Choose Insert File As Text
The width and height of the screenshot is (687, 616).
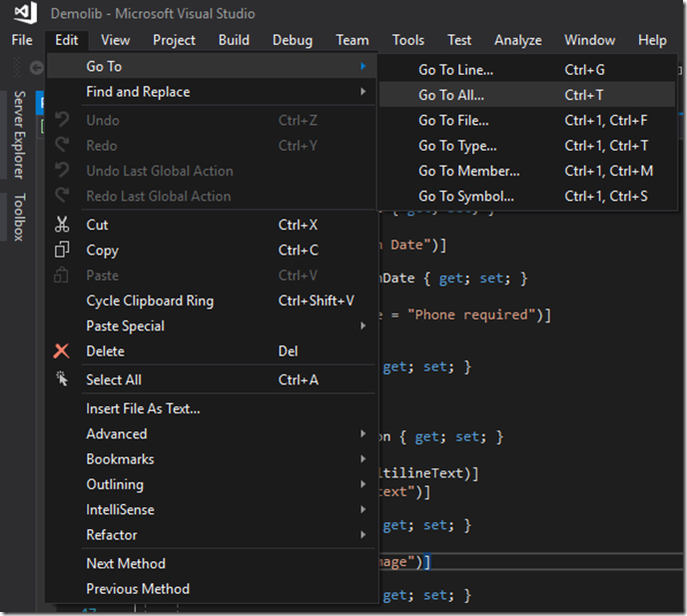click(x=212, y=408)
